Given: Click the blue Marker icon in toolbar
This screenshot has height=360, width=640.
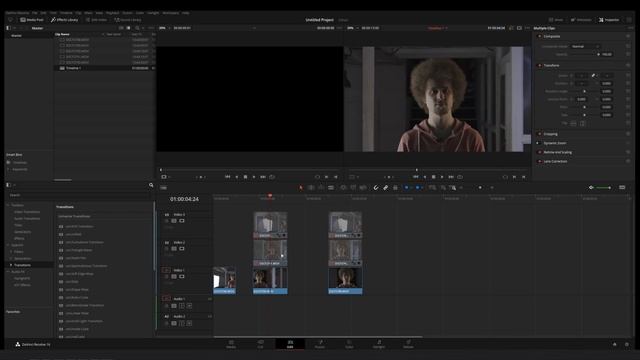Looking at the screenshot, I should point(417,188).
